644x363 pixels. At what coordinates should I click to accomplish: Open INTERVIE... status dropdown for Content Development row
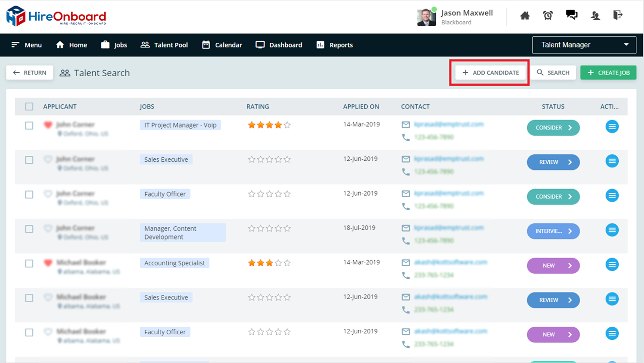[553, 231]
